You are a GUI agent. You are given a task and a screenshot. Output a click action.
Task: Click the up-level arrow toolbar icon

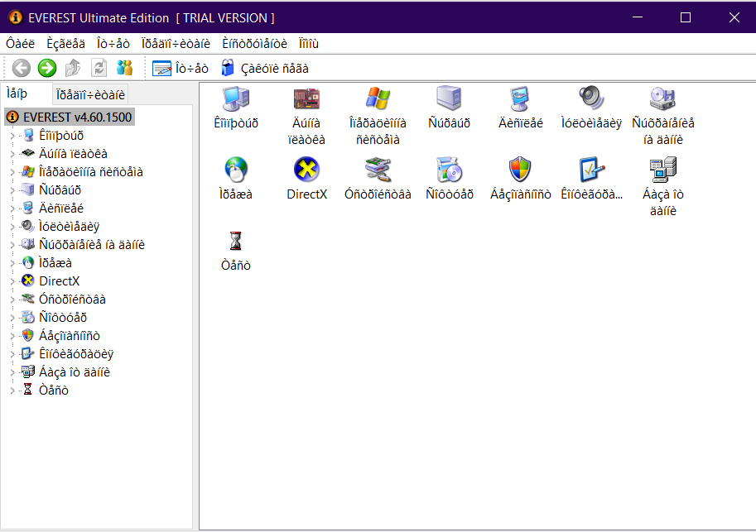[73, 68]
